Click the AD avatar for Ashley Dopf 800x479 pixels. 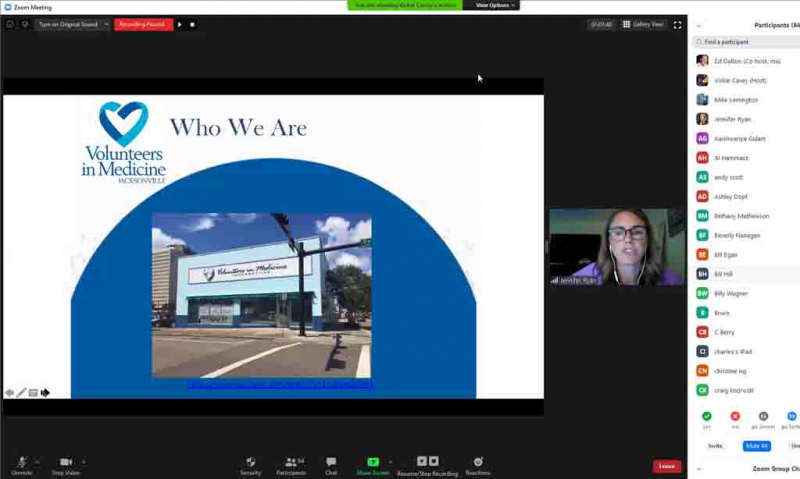702,196
